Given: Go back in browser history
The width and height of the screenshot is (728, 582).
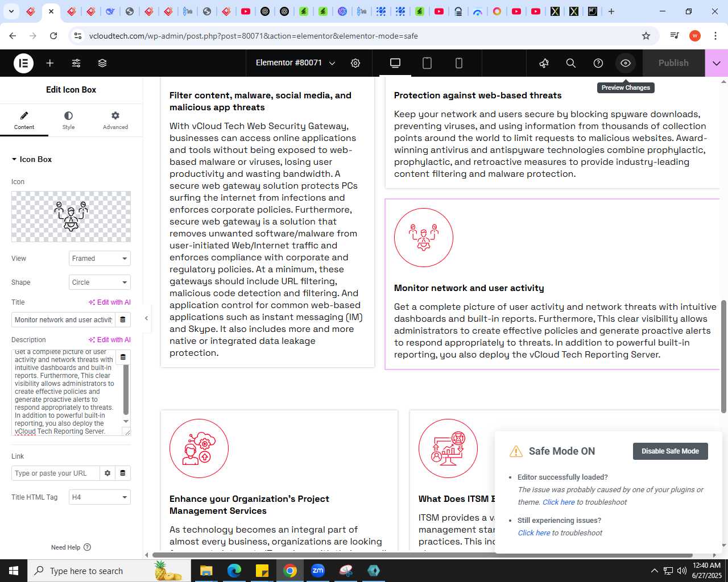Looking at the screenshot, I should (x=13, y=36).
